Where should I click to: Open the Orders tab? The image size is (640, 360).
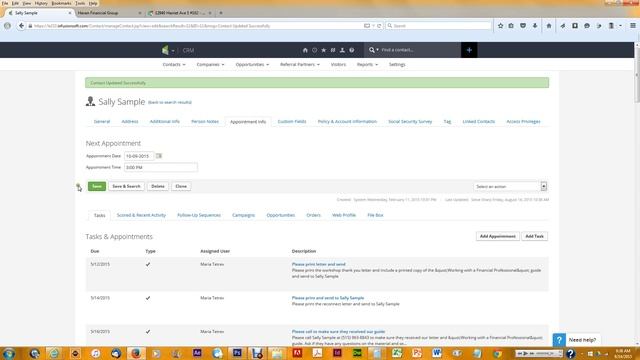pos(313,215)
